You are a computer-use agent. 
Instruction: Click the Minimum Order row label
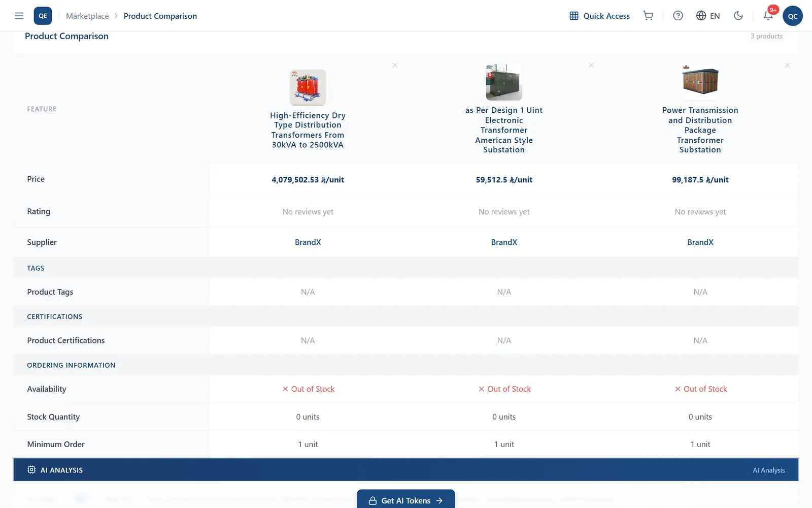pos(56,444)
